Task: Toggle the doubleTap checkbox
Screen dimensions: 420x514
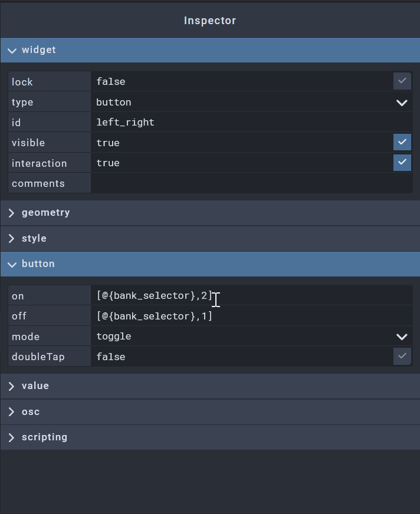Action: [x=402, y=357]
